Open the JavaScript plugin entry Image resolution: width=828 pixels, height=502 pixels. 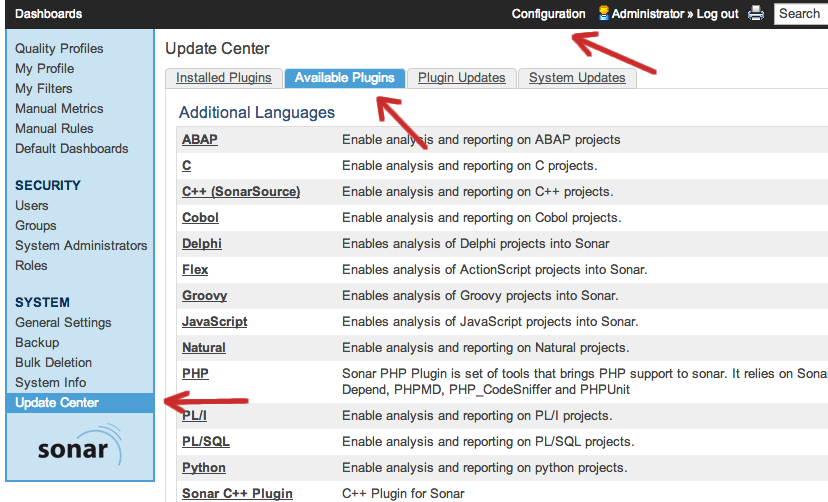pyautogui.click(x=214, y=321)
